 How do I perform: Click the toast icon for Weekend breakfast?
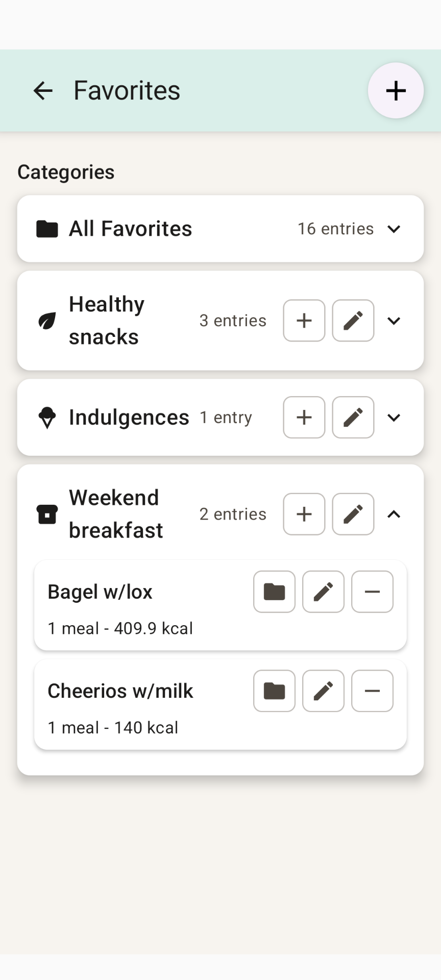coord(47,514)
